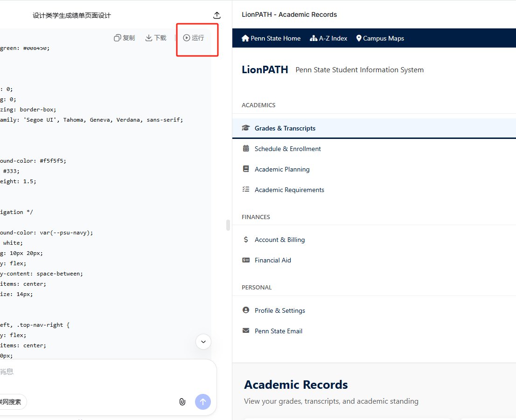Click the graduation cap icon

pyautogui.click(x=246, y=128)
